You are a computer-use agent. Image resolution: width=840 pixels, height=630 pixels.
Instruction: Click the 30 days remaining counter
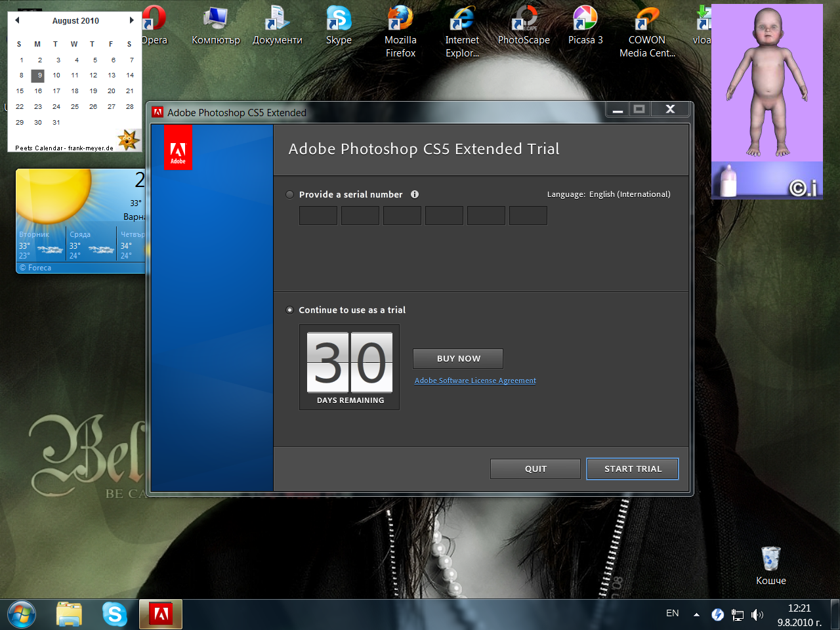point(350,367)
